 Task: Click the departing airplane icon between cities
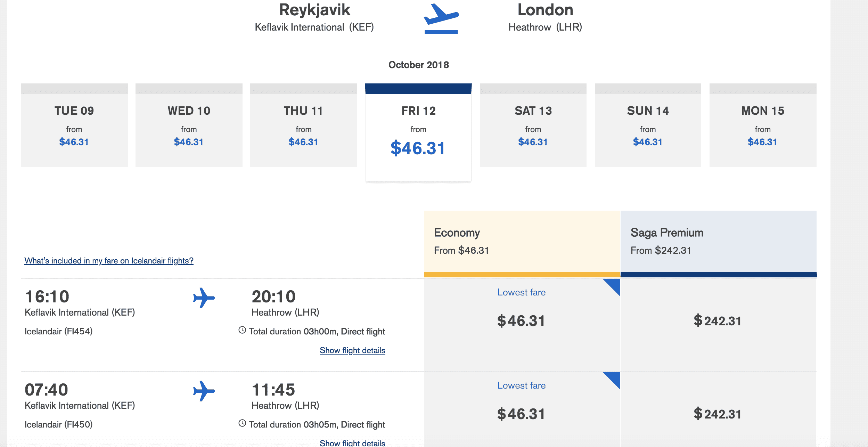441,19
